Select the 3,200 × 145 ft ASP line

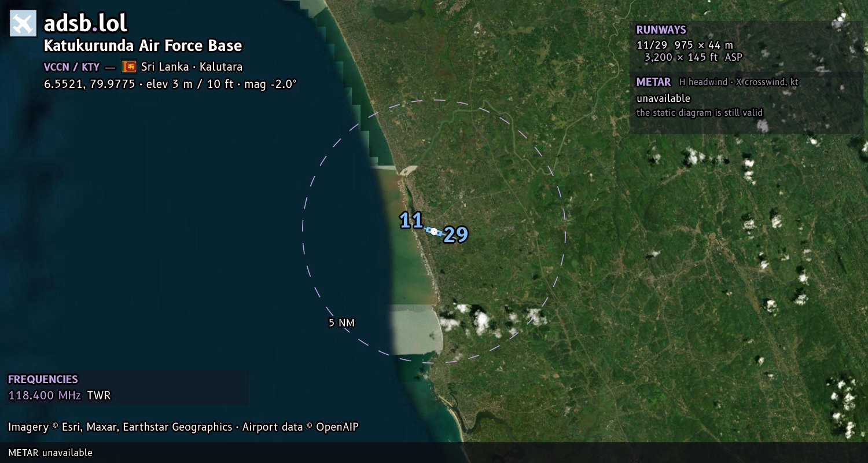(x=693, y=57)
